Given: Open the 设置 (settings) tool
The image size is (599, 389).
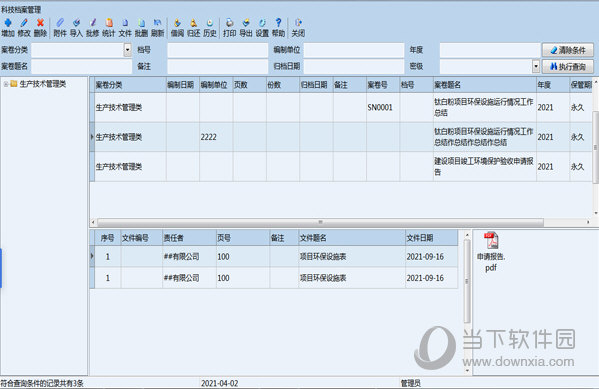Looking at the screenshot, I should [262, 28].
